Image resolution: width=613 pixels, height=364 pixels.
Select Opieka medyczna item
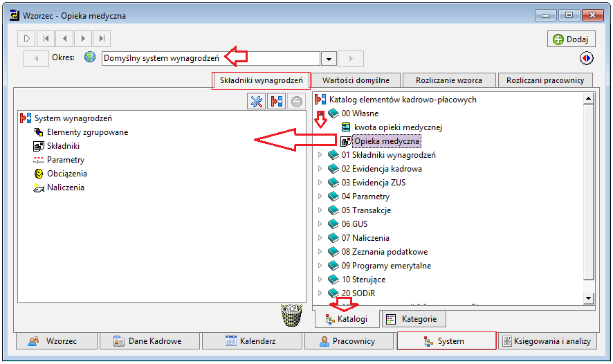pyautogui.click(x=387, y=141)
